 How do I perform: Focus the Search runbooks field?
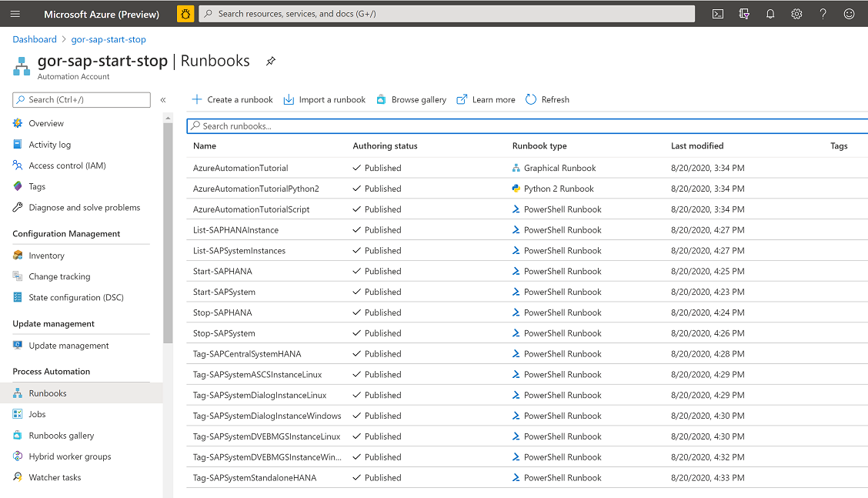click(x=527, y=126)
